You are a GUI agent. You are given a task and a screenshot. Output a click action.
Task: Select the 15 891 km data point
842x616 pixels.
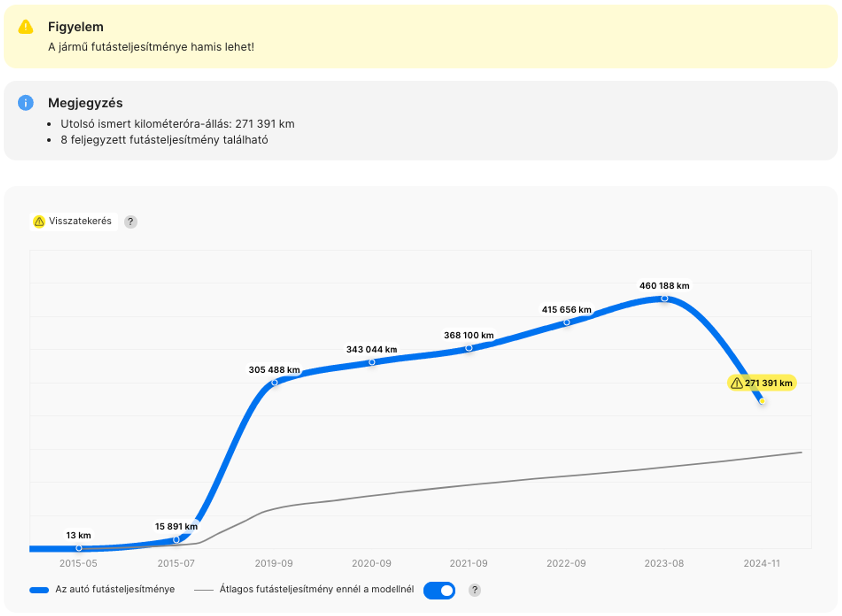tap(176, 540)
